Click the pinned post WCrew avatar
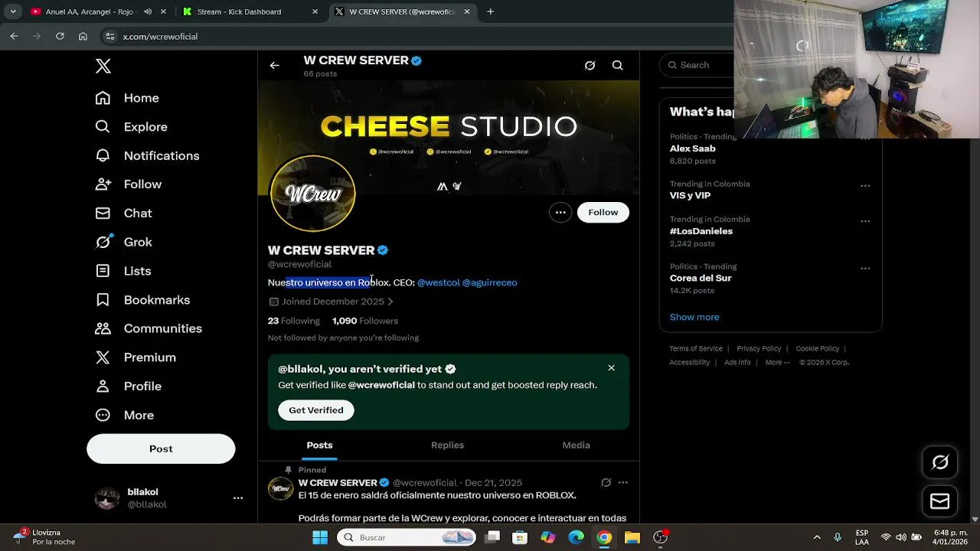980x551 pixels. point(280,488)
